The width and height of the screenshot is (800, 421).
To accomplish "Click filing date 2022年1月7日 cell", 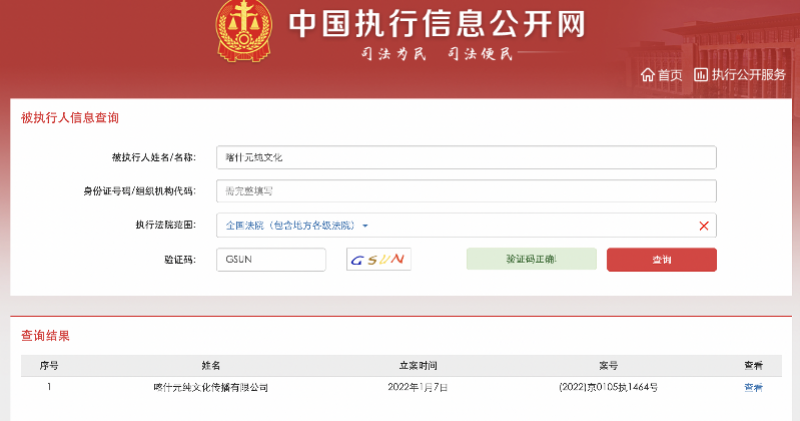I will pyautogui.click(x=418, y=387).
